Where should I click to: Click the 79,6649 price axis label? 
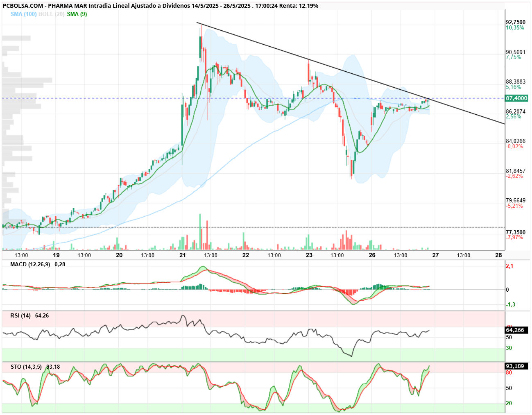click(516, 201)
